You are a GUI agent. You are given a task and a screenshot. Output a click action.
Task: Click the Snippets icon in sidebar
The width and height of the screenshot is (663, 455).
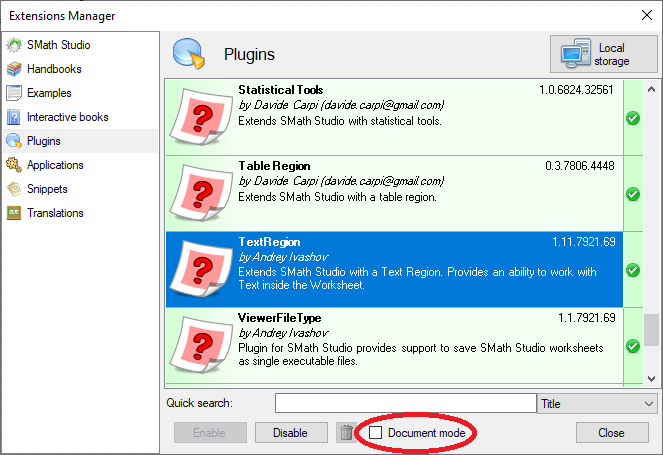14,189
